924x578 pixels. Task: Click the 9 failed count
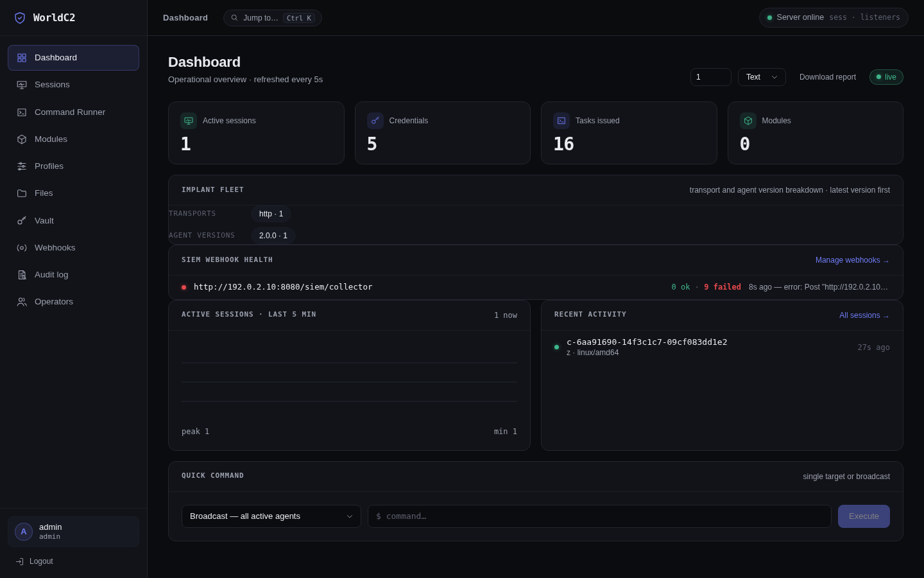(x=723, y=287)
